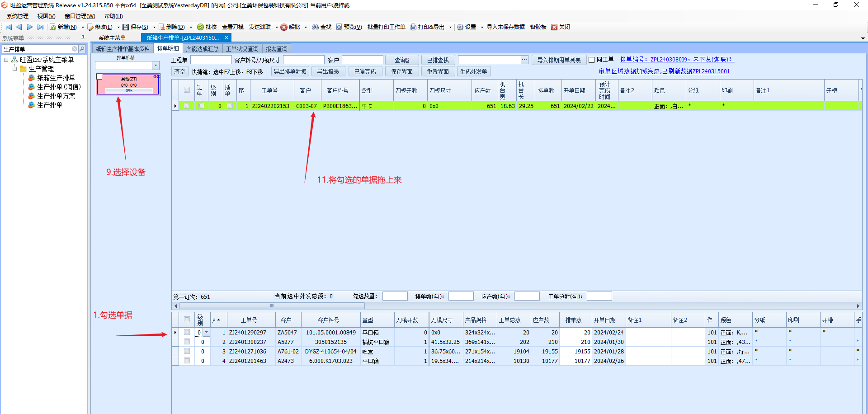Open the 发送渊联 dropdown arrow
The image size is (868, 414).
(x=277, y=27)
